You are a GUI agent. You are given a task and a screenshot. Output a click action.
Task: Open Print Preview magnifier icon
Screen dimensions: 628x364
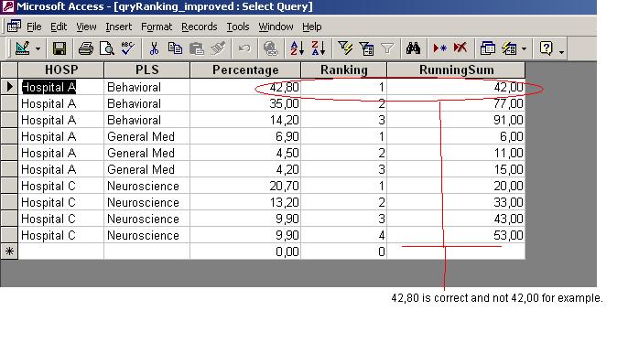tap(107, 48)
